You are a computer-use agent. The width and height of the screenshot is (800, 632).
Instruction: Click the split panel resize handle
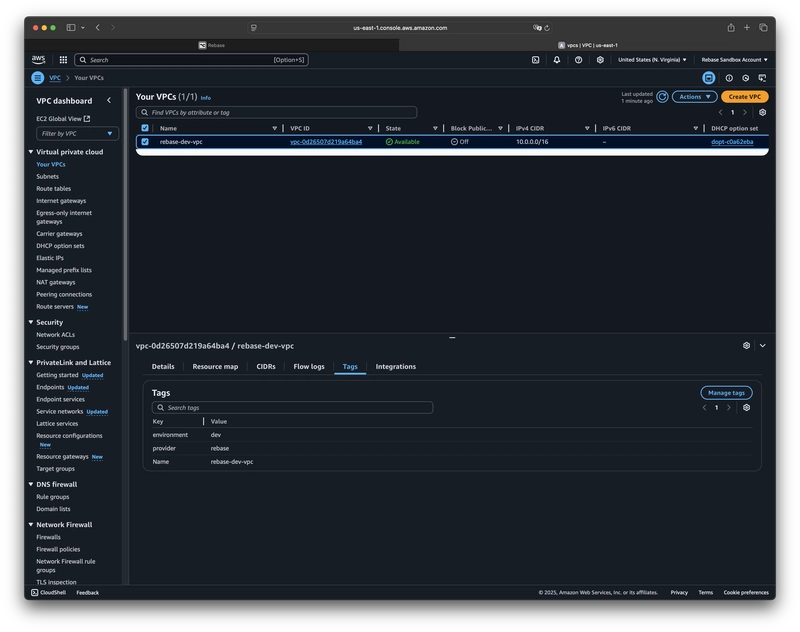point(452,337)
